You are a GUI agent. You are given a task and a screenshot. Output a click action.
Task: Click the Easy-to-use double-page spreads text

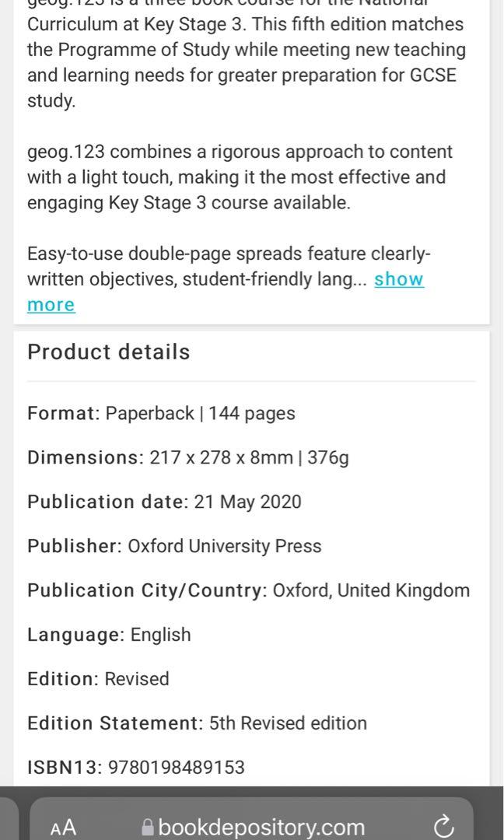pos(229,253)
